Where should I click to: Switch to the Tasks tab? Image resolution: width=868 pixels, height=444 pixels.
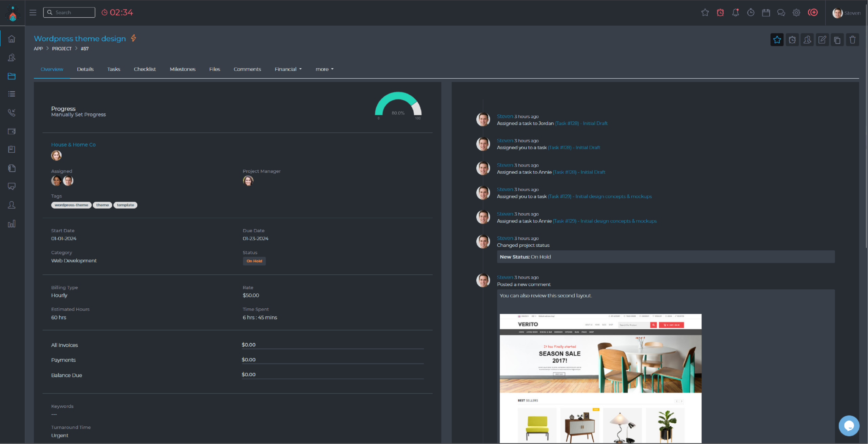click(x=114, y=69)
